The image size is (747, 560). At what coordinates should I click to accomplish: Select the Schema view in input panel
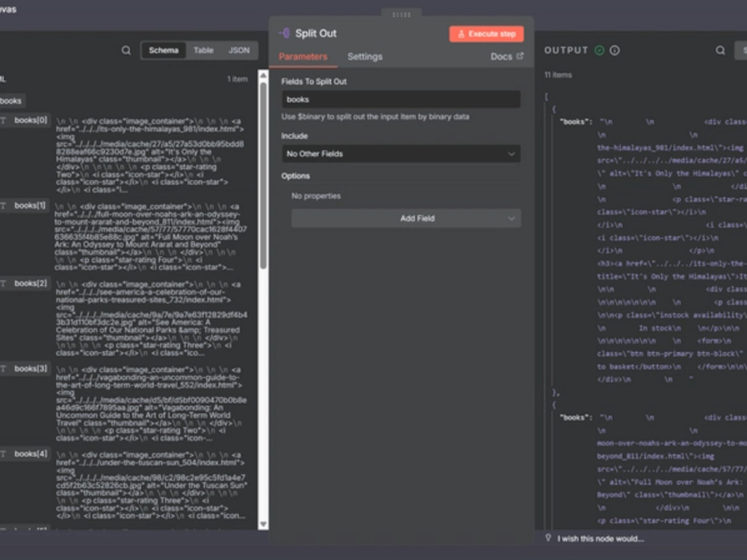164,50
